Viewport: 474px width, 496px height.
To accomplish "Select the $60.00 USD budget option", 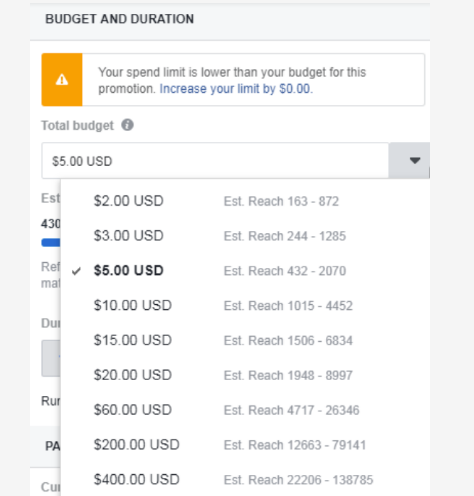I will click(245, 410).
